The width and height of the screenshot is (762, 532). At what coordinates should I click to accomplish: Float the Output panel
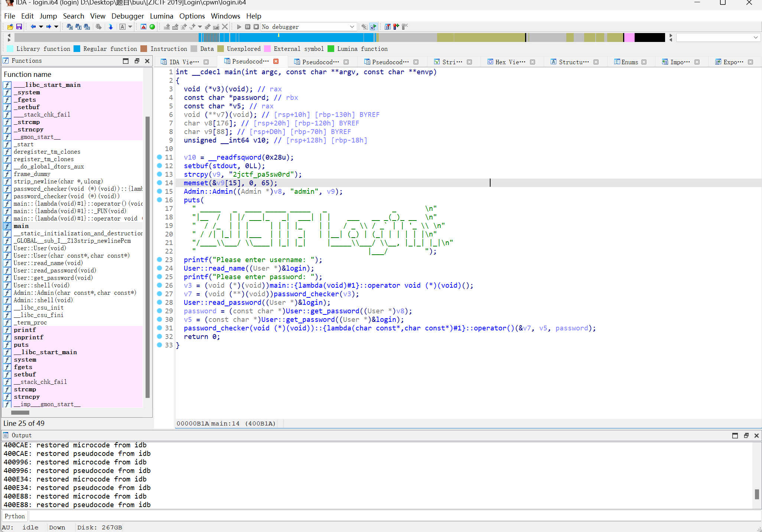(x=746, y=435)
